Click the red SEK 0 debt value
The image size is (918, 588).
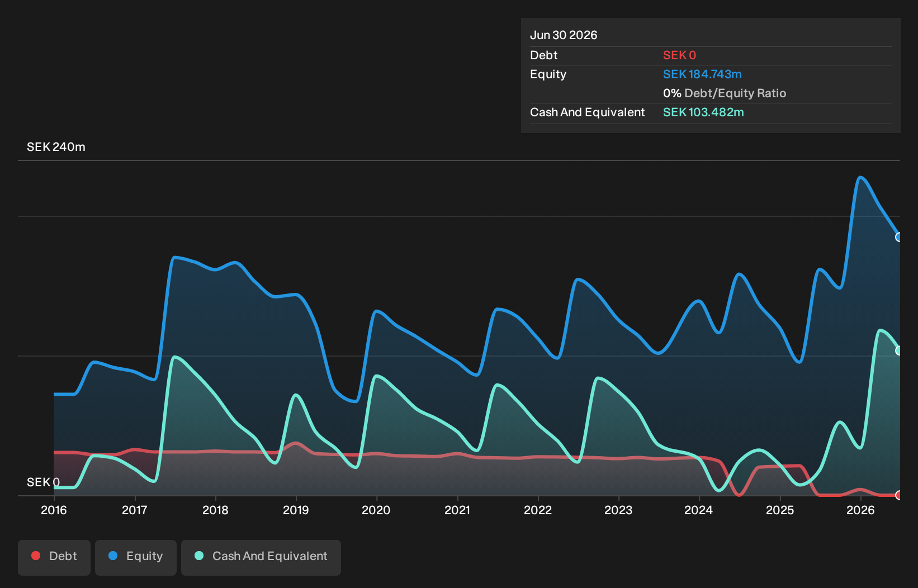point(679,55)
